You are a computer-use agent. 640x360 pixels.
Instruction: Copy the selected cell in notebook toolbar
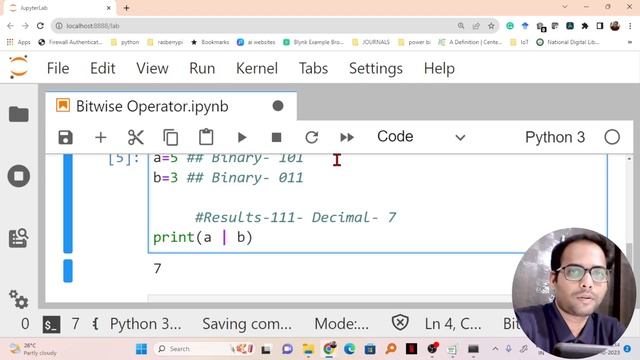(x=171, y=138)
